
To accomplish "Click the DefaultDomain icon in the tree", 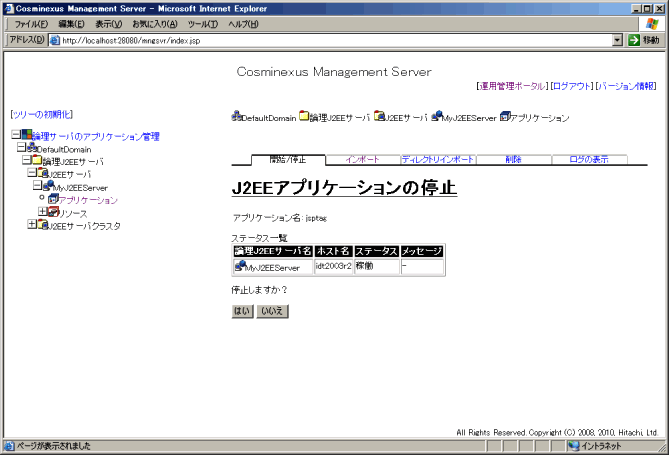I will (x=32, y=147).
